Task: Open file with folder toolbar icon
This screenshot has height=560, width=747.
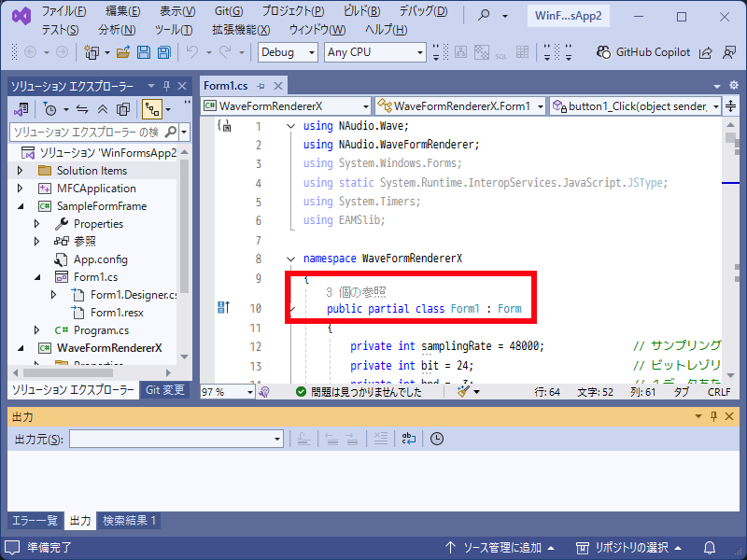Action: point(123,52)
